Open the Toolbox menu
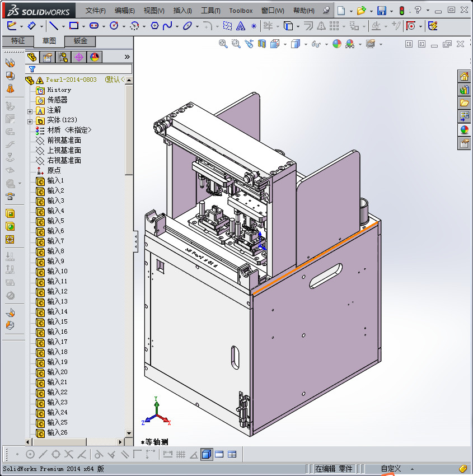473x476 pixels. pos(241,11)
